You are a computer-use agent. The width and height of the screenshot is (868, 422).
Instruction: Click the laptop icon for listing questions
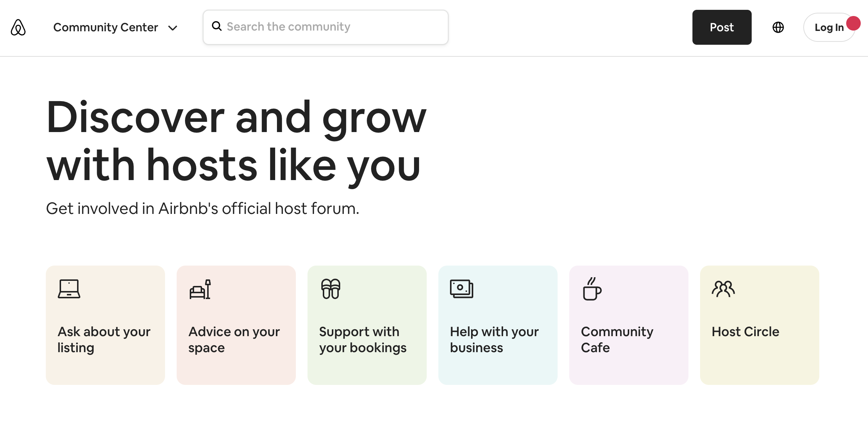(69, 289)
